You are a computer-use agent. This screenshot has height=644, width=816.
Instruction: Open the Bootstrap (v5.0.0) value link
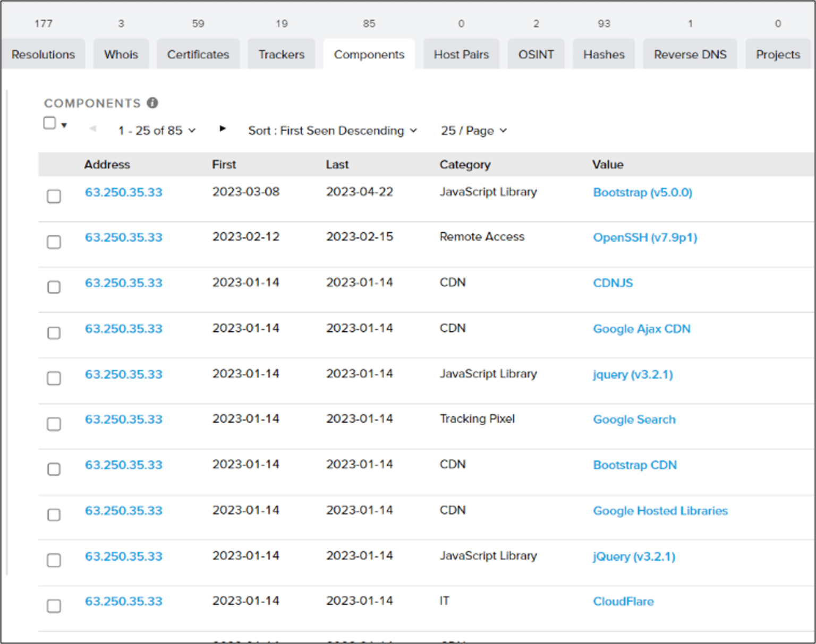(x=643, y=192)
